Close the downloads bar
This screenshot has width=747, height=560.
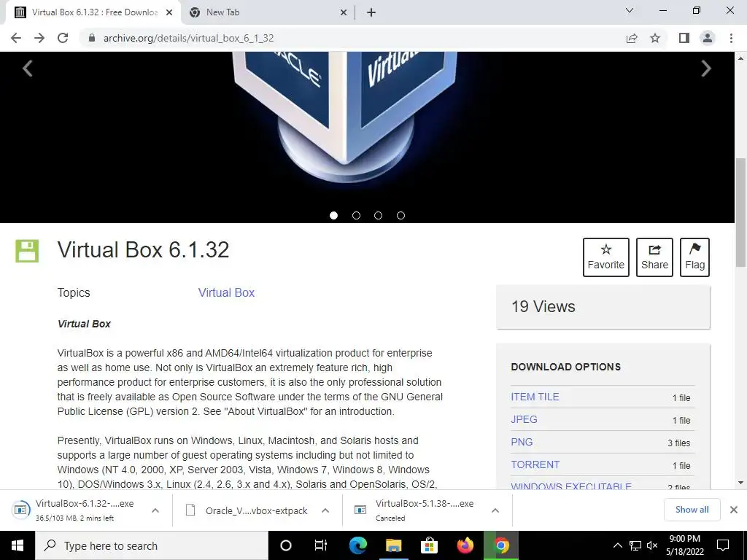point(734,510)
